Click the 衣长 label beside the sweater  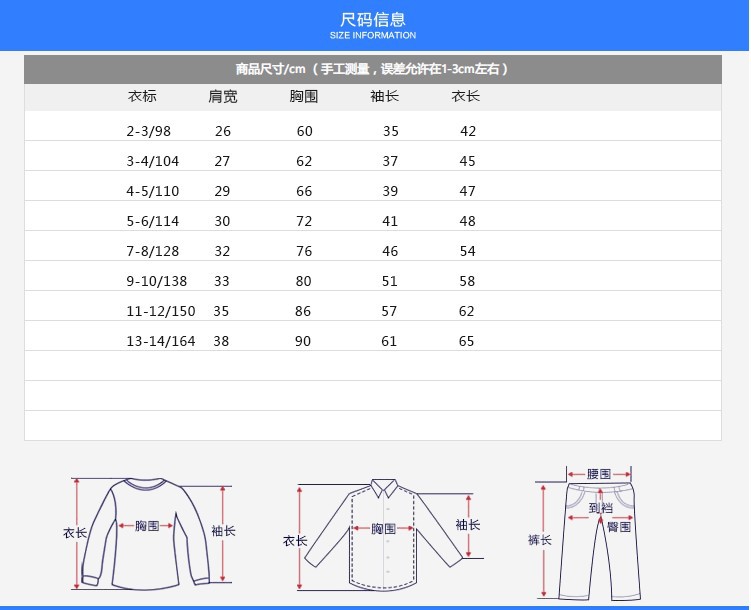75,532
